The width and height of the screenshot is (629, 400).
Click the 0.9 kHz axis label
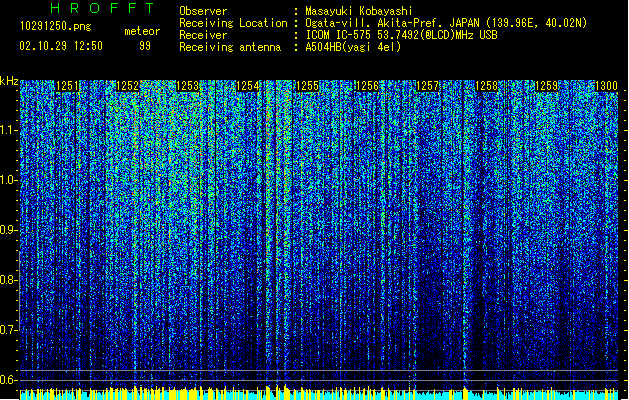coord(9,230)
